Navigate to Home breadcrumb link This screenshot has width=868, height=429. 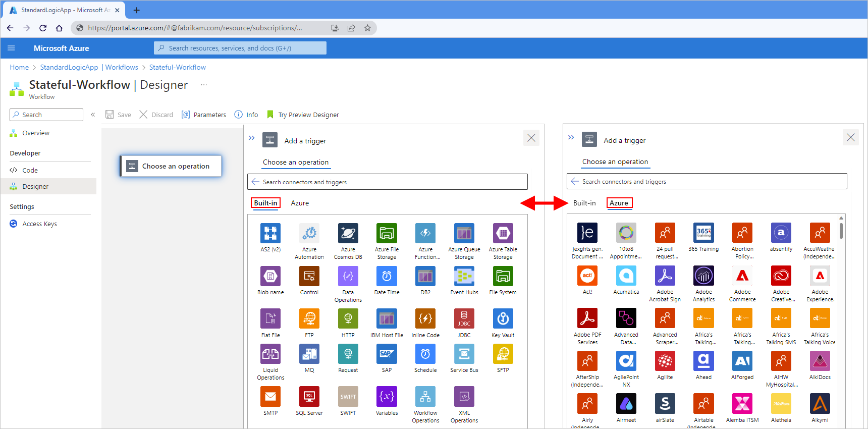pos(19,67)
